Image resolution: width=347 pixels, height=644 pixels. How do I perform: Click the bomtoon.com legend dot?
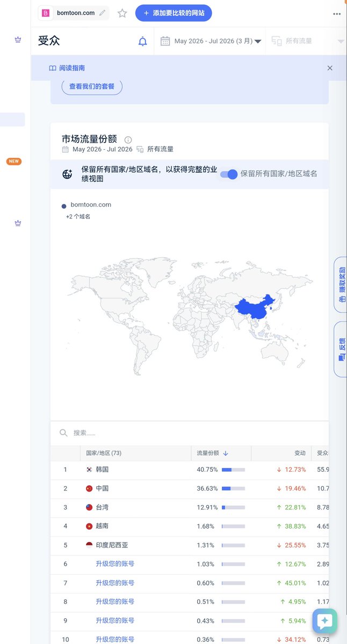(64, 206)
